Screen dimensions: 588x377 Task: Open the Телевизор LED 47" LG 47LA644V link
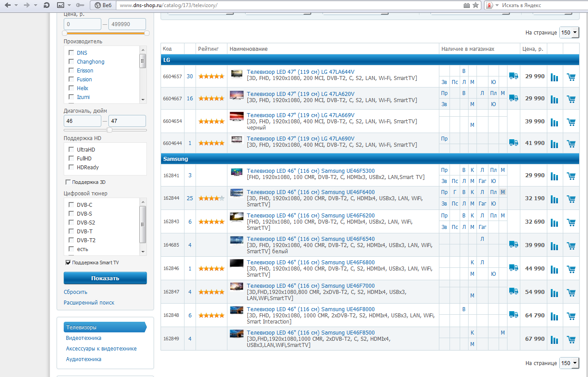click(x=300, y=72)
